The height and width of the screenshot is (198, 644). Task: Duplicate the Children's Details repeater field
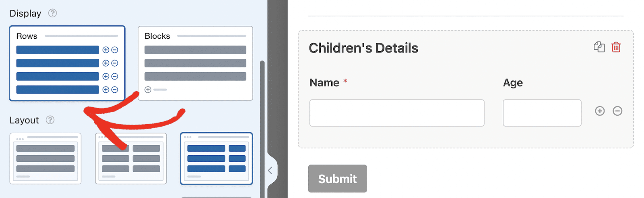[x=599, y=47]
